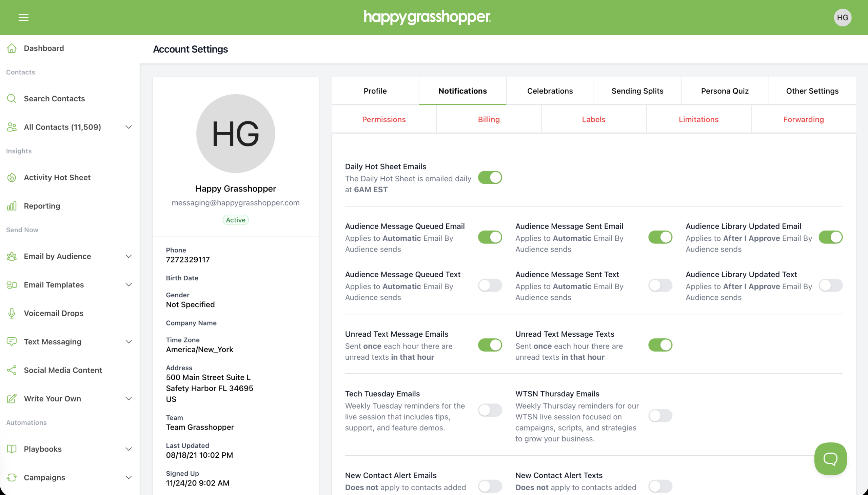This screenshot has height=495, width=868.
Task: Click the messaging@happygrasshopper.com email link
Action: coord(235,203)
